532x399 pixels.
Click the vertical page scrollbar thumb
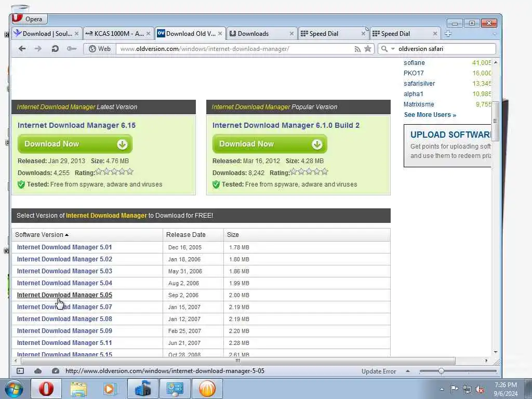pyautogui.click(x=495, y=121)
